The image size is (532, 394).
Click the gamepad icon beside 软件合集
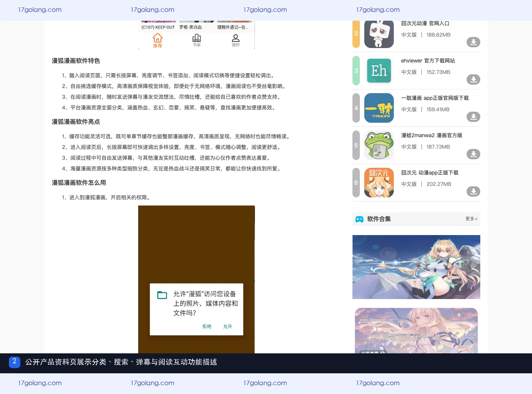[x=359, y=219]
